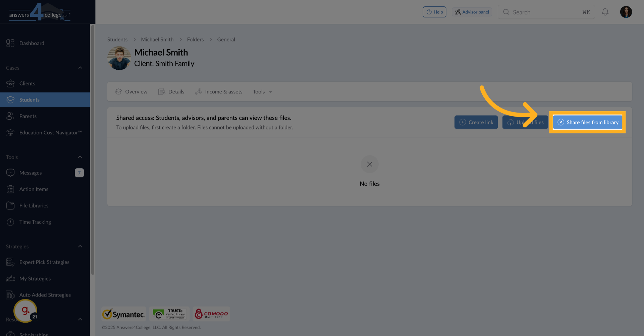
Task: Click the File Libraries folder icon
Action: pos(10,206)
